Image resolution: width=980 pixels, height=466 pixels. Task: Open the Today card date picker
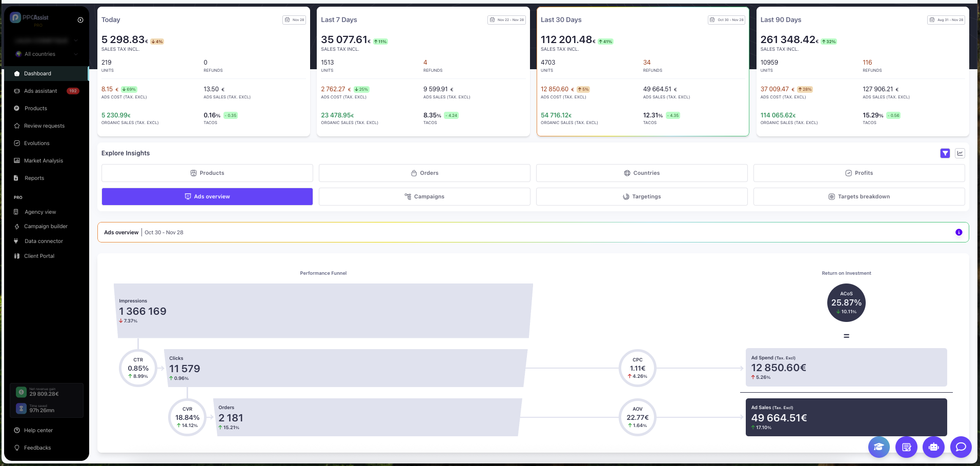click(x=294, y=20)
